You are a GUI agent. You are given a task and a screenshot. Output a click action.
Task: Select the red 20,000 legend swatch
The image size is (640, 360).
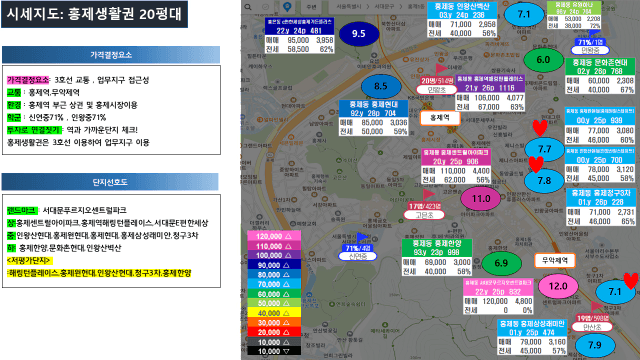point(274,332)
